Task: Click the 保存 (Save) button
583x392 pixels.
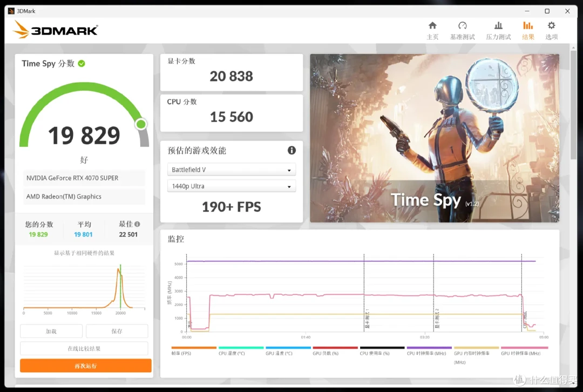Action: coord(117,331)
